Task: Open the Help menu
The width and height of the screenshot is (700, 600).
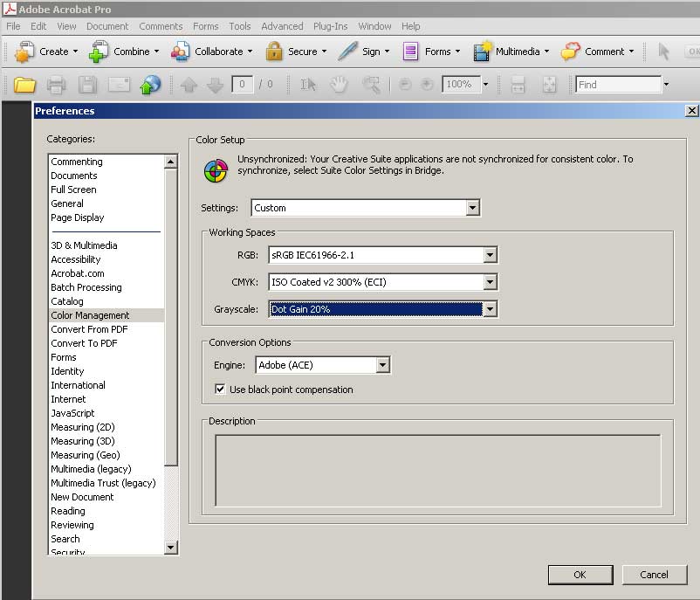Action: coord(411,26)
